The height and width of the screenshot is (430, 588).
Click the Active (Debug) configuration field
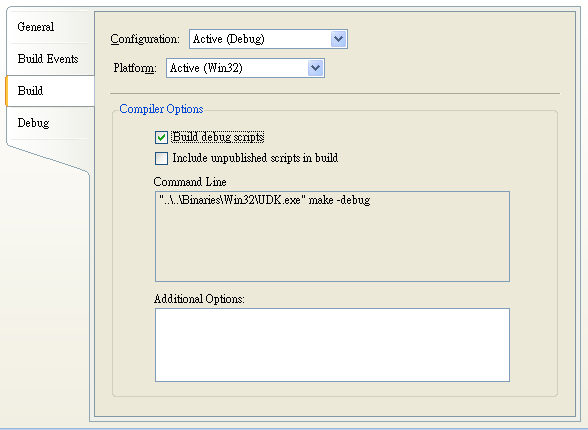coord(268,39)
